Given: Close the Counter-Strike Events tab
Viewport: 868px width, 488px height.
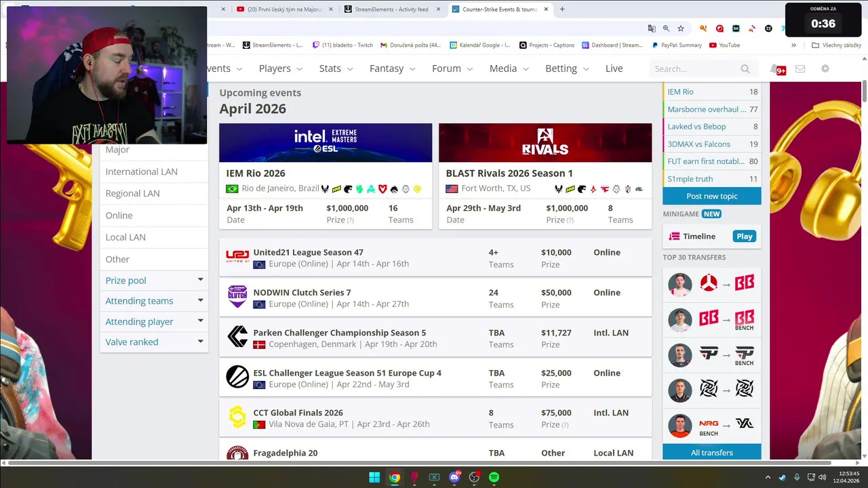Looking at the screenshot, I should click(546, 9).
